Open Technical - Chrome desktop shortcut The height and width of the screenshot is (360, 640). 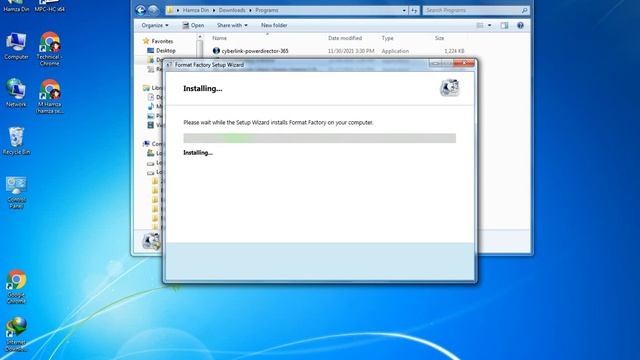tap(49, 49)
